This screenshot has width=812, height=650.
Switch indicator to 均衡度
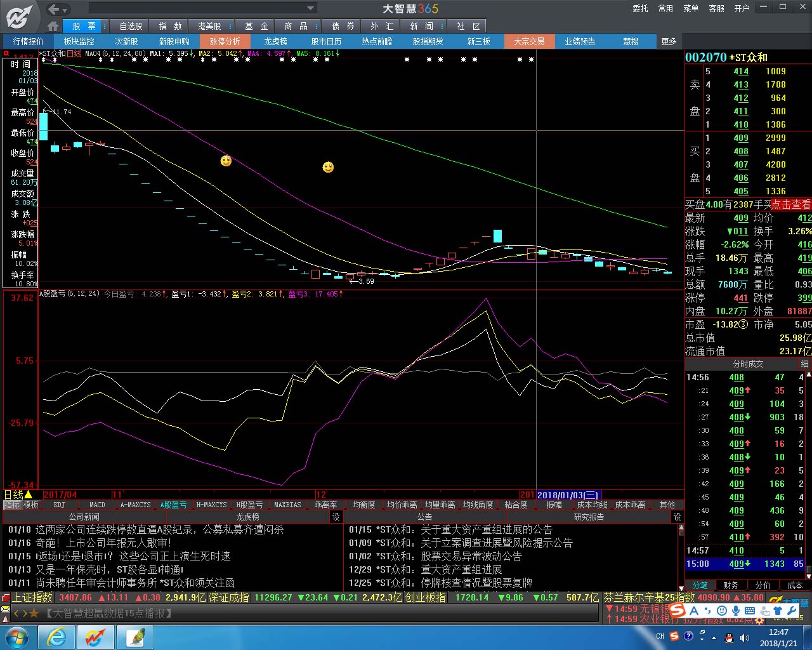click(363, 505)
